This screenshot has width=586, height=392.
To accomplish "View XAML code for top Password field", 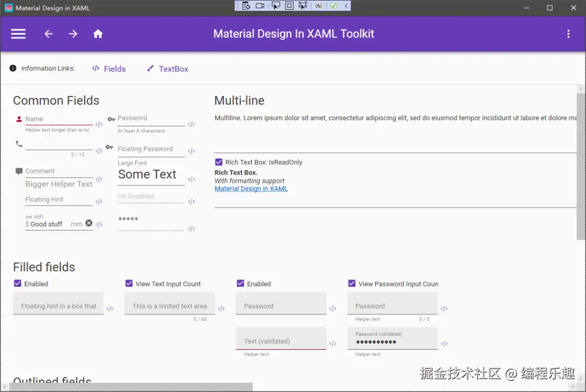I will coord(192,124).
